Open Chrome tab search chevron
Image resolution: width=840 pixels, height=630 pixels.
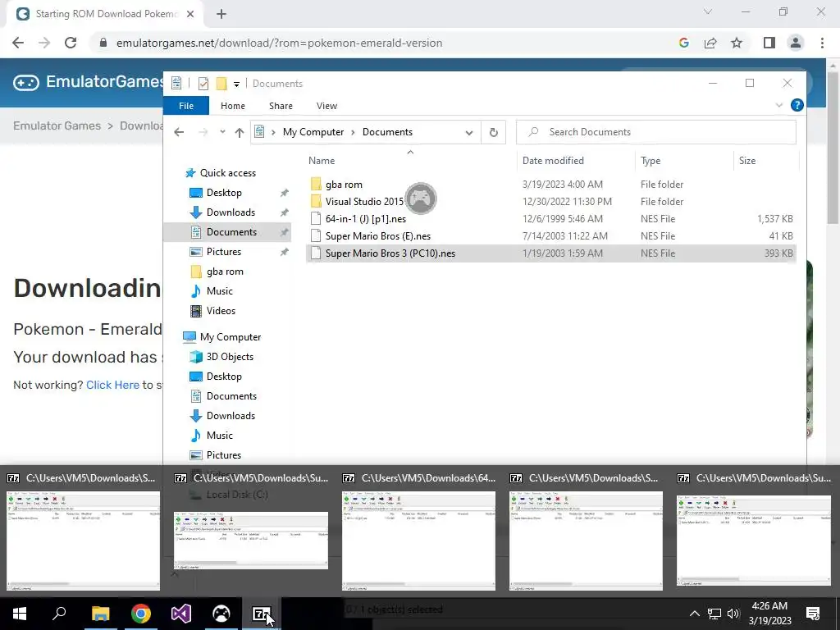tap(708, 11)
